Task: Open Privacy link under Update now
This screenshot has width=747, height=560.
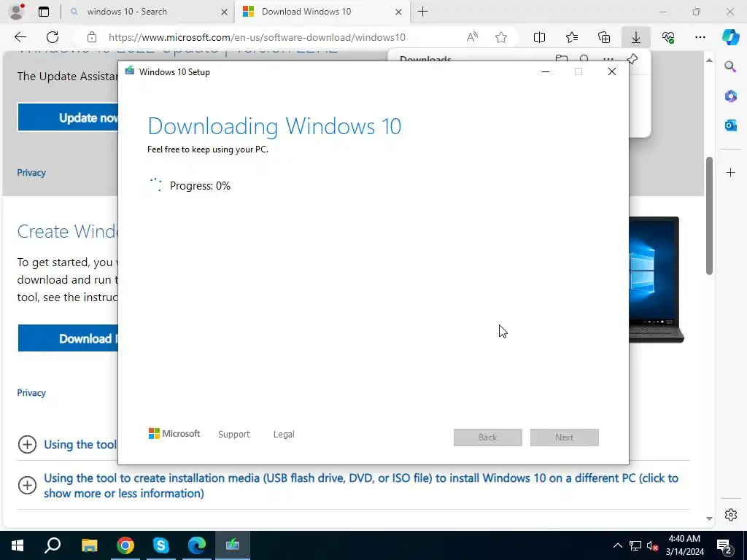Action: click(x=31, y=173)
